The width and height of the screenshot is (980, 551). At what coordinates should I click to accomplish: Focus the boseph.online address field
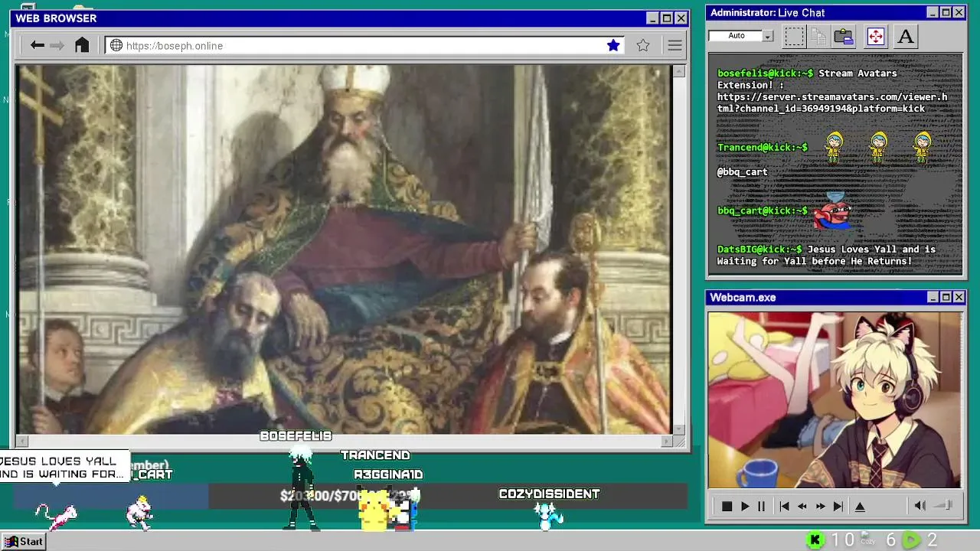tap(364, 46)
